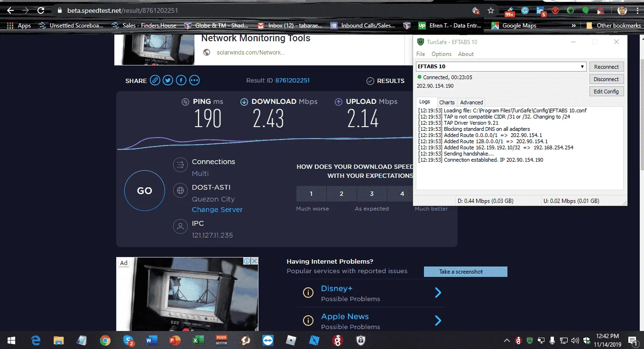Open more sharing options (three dots icon)
Viewport: 644px width, 349px height.
tap(194, 81)
